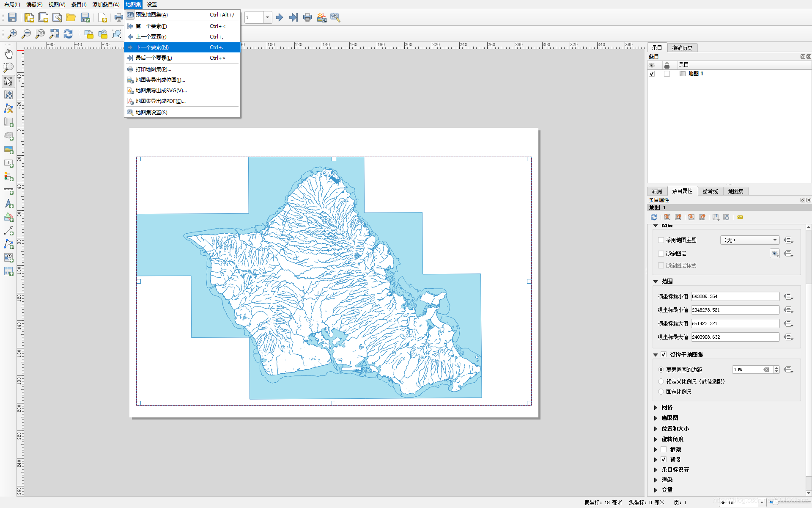Click 地图集设置 menu entry
The width and height of the screenshot is (812, 508).
[x=151, y=112]
